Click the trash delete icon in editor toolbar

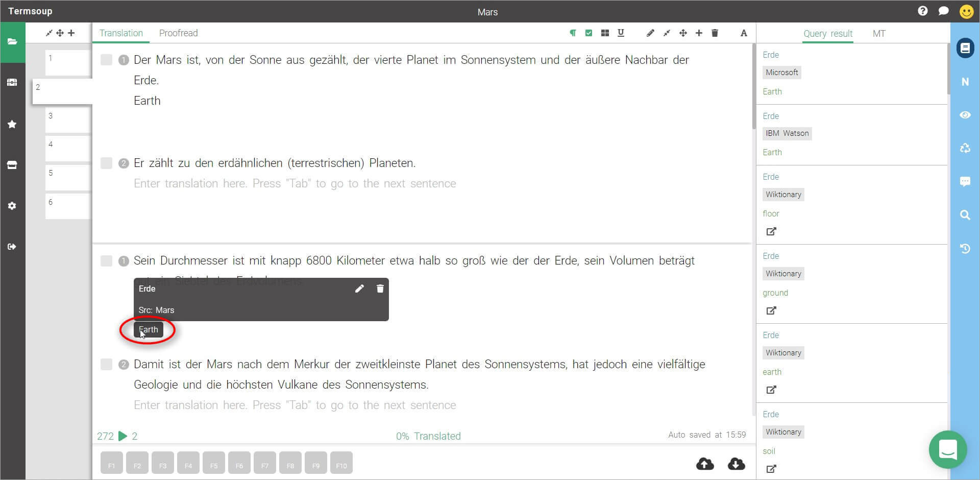point(715,33)
